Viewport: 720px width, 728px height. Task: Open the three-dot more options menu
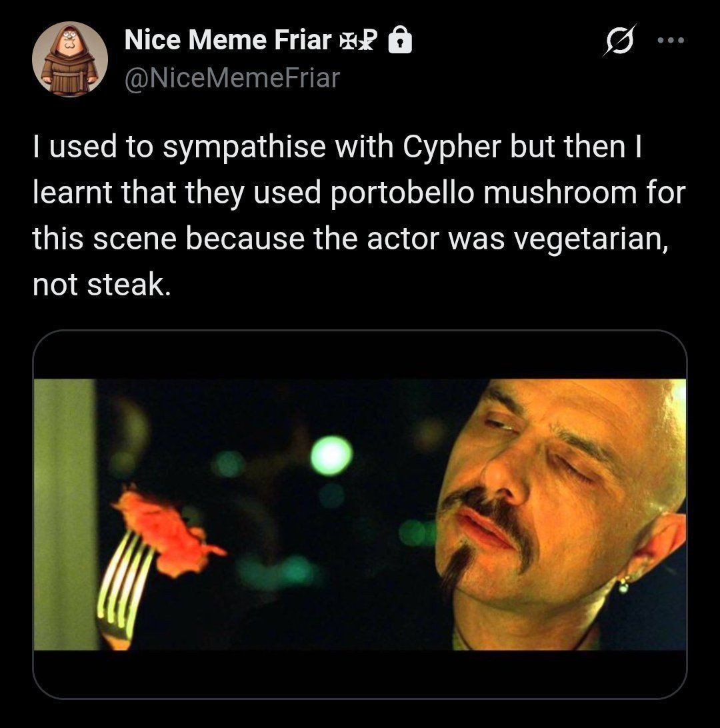pos(671,41)
